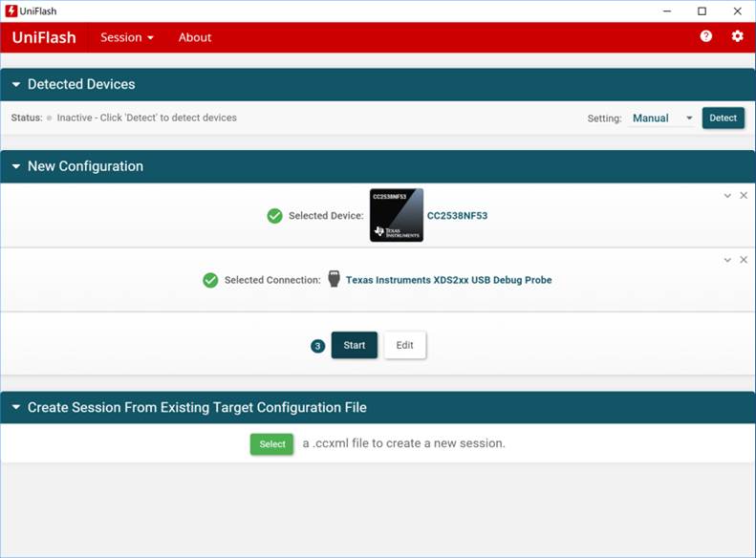The height and width of the screenshot is (558, 756).
Task: Collapse the New Configuration section
Action: click(x=16, y=166)
